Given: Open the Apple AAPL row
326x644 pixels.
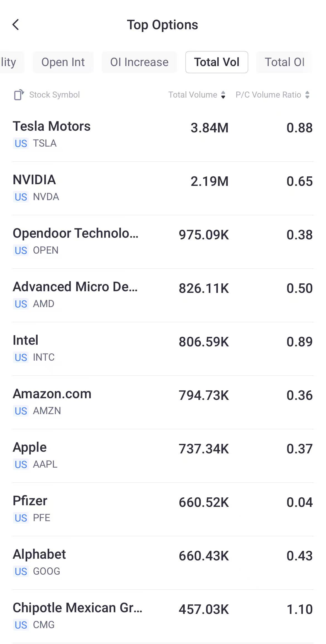Looking at the screenshot, I should click(x=163, y=455).
